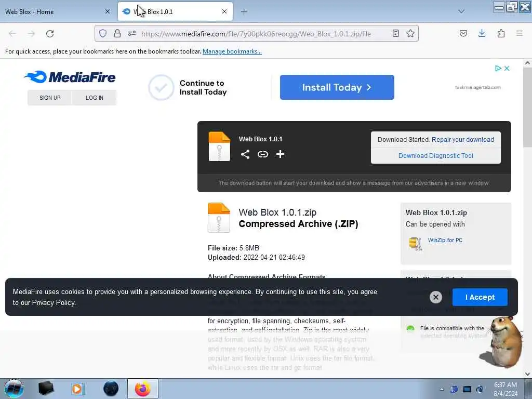532x399 pixels.
Task: Click page scrollbar up arrow
Action: 527,63
